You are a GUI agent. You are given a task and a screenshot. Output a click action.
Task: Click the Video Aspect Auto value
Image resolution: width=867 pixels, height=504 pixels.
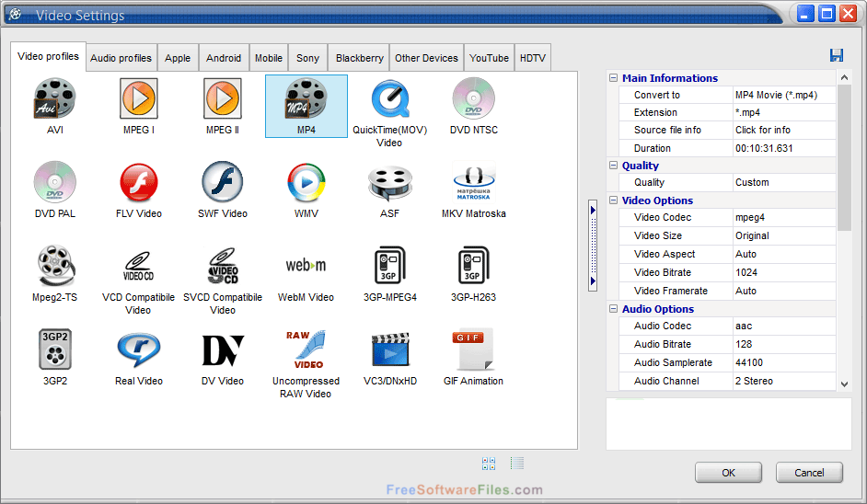(x=784, y=254)
